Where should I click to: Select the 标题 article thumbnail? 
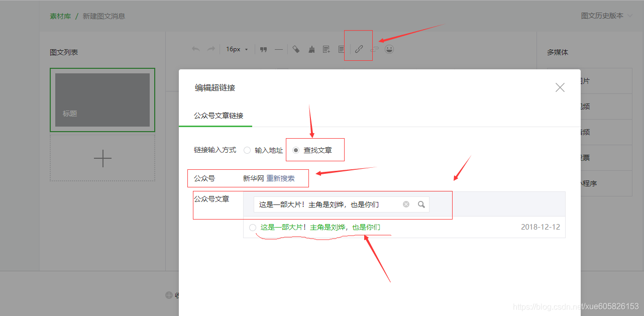point(102,99)
